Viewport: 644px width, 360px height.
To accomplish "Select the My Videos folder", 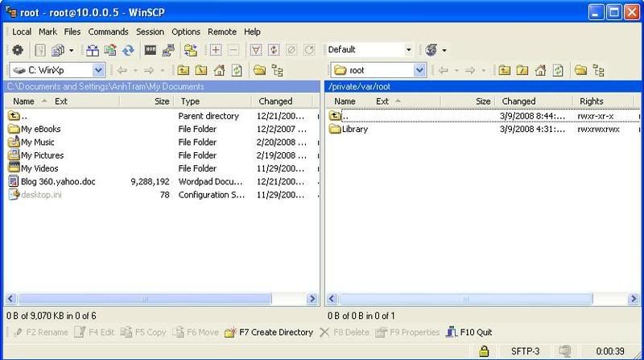I will pos(33,168).
